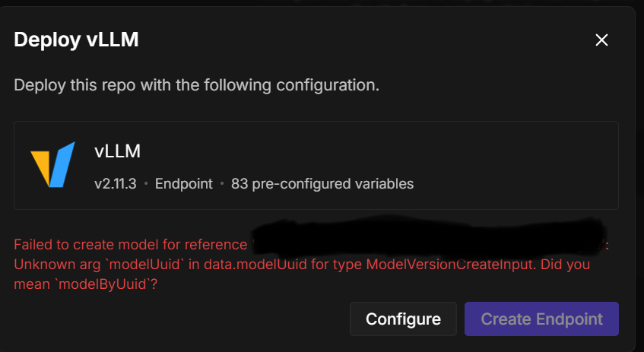Click the "Deploy this repo" description text

coord(196,84)
